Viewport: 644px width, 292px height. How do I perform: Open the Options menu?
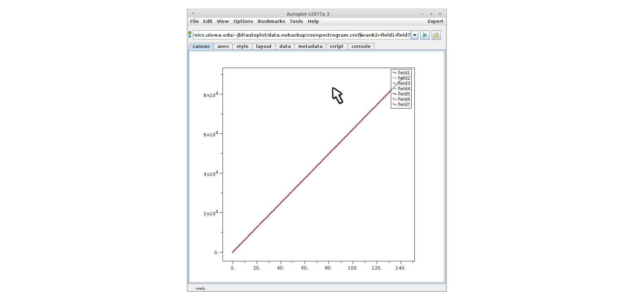[243, 21]
